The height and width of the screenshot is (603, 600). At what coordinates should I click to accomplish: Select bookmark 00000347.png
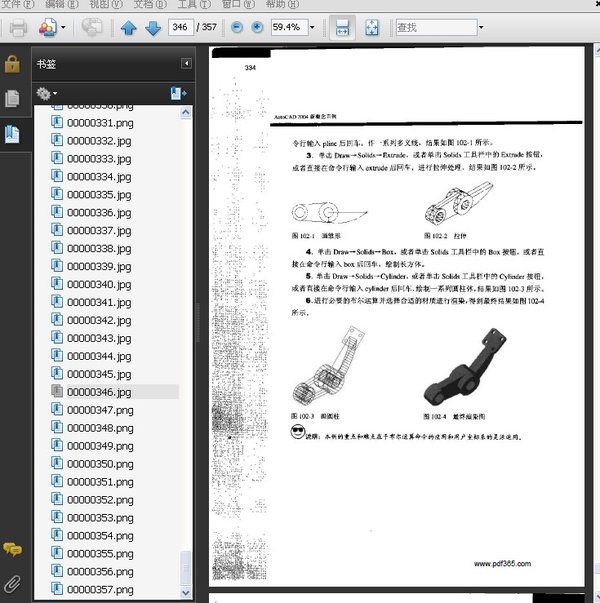click(x=100, y=410)
